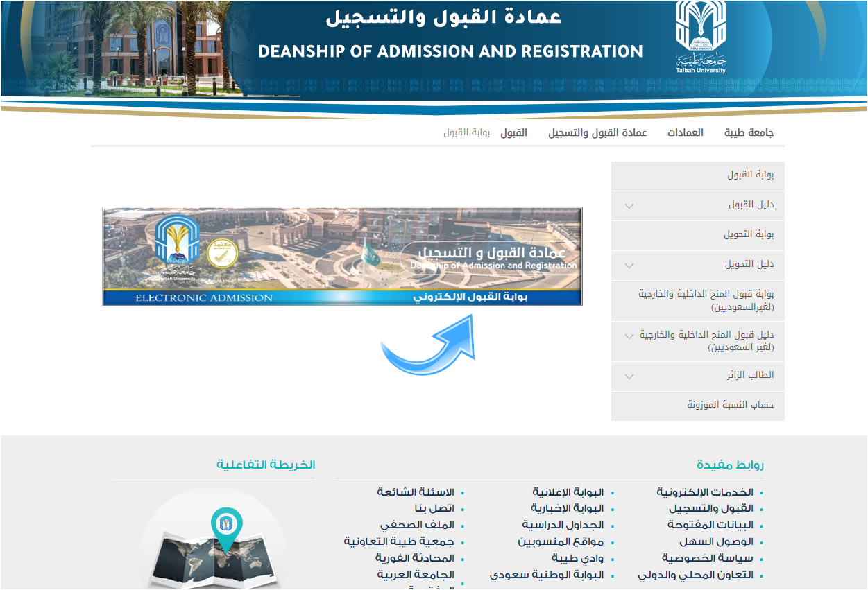Viewport: 868px width, 590px height.
Task: Open اتصل بنا footer link
Action: point(434,509)
